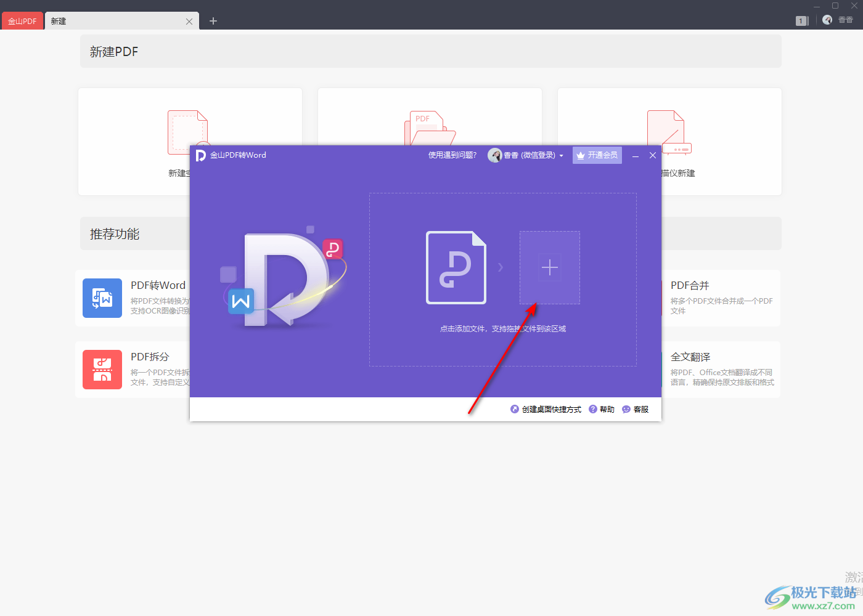Click the 香香 avatar in the dialog

pyautogui.click(x=494, y=155)
